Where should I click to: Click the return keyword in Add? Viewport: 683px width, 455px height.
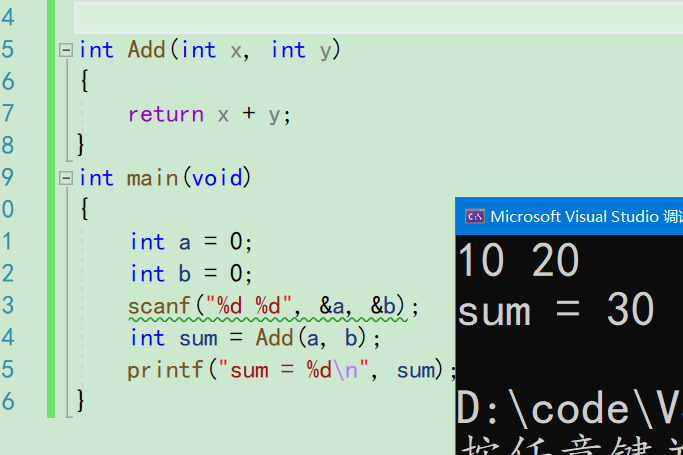point(165,114)
